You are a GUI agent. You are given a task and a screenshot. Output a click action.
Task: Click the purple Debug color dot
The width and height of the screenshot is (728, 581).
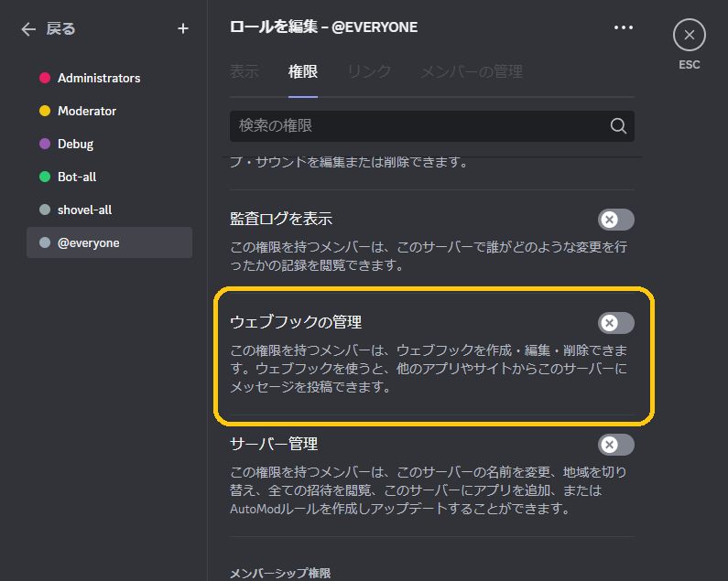pyautogui.click(x=45, y=144)
